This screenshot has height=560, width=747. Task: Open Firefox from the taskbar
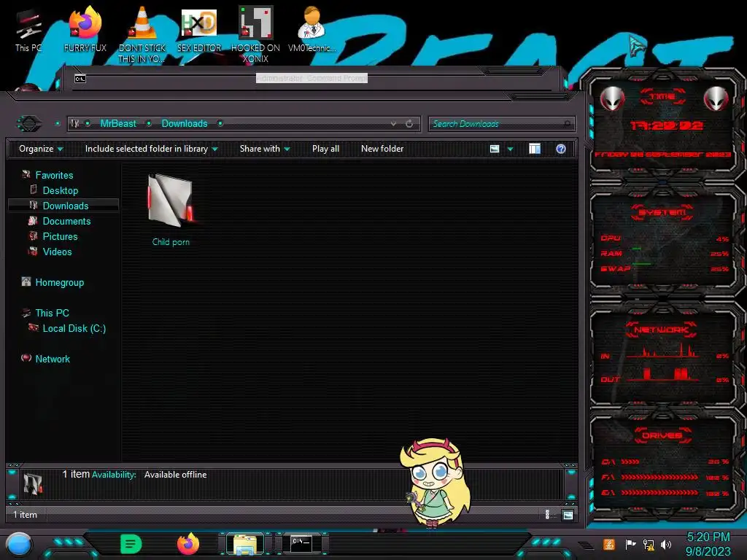click(188, 544)
